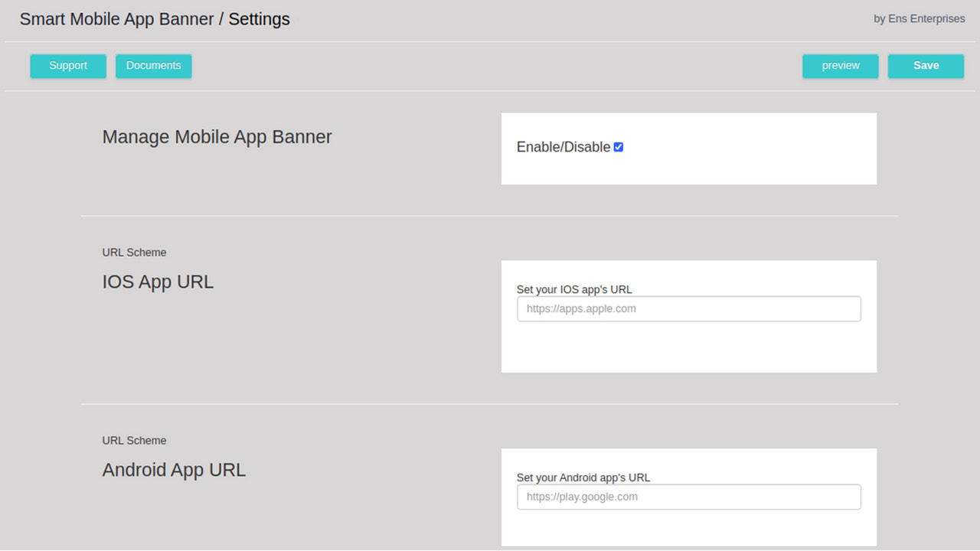Viewport: 980px width, 551px height.
Task: Click the Settings breadcrumb text
Action: coord(259,18)
